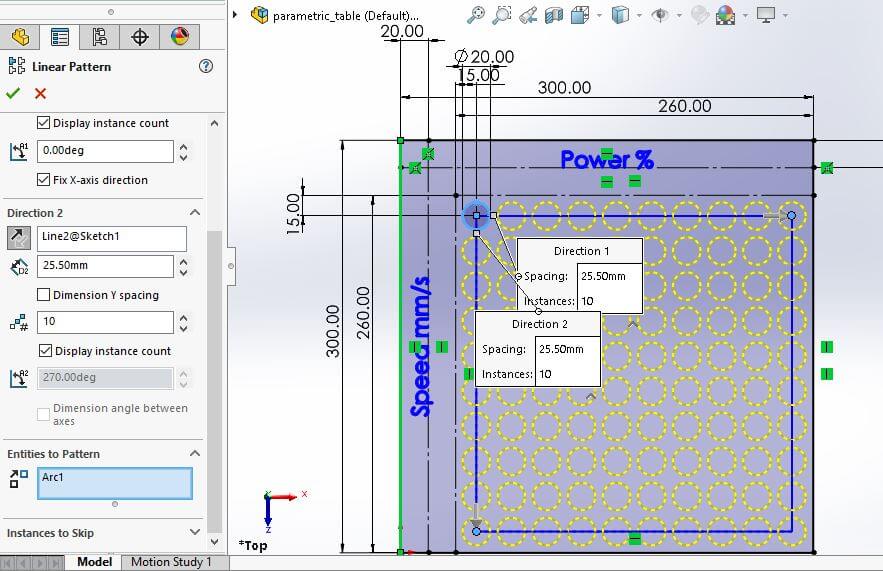Viewport: 883px width, 571px height.
Task: Click Hide/Show Items eye icon
Action: point(660,15)
